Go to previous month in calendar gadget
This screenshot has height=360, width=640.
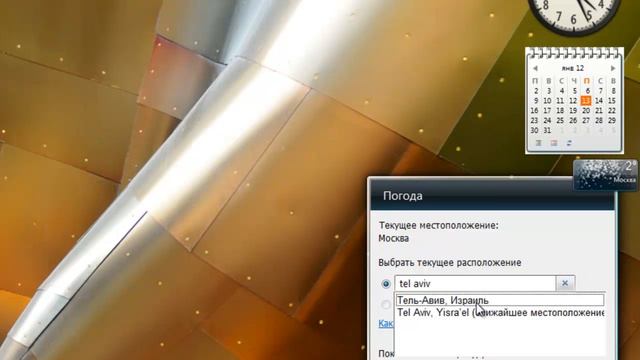tap(535, 68)
